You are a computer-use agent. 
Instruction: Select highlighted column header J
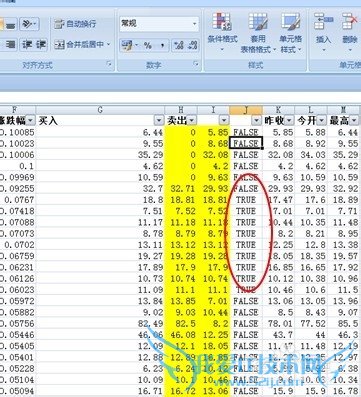coord(246,110)
